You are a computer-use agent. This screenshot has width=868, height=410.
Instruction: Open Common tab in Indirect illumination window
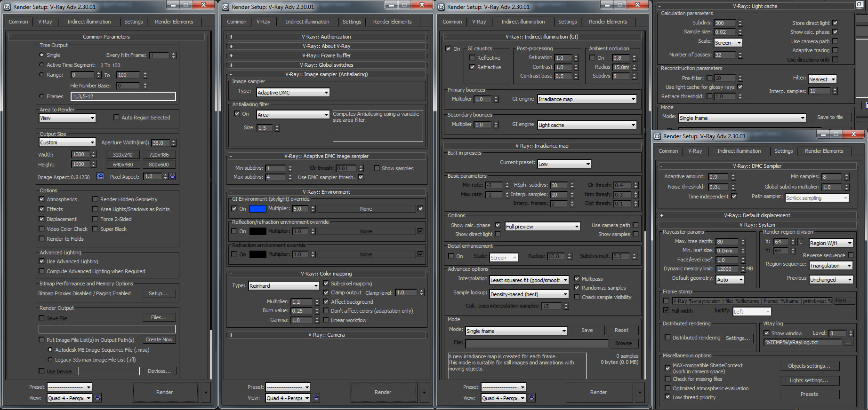tap(452, 22)
